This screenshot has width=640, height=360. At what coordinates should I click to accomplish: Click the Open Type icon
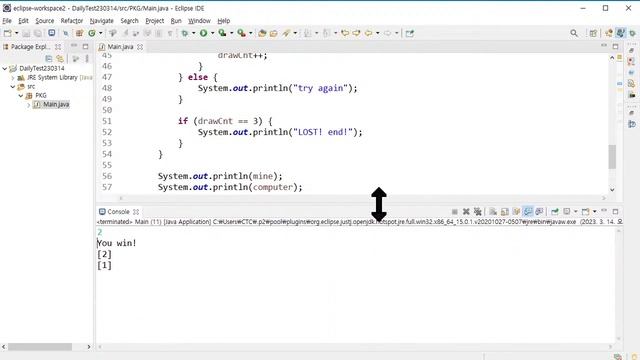click(x=262, y=33)
